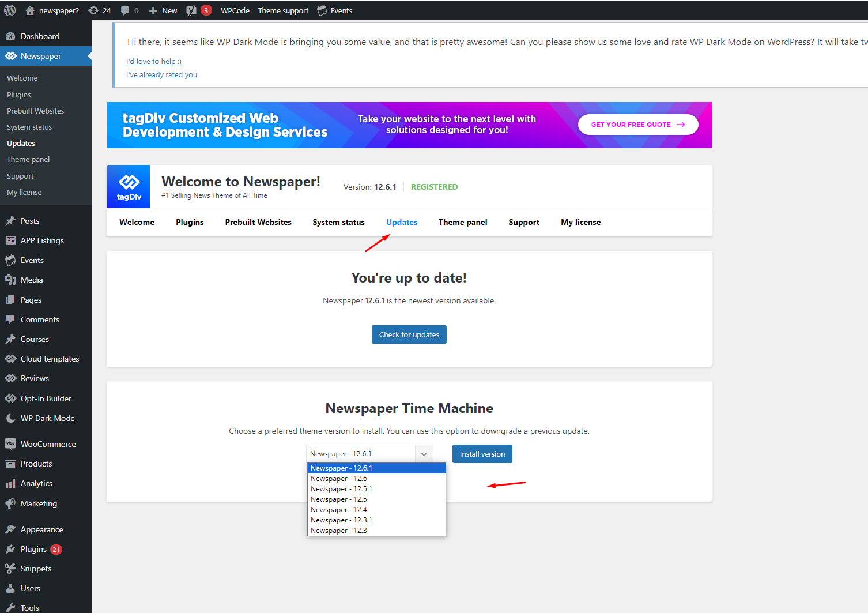Click the WP Dark Mode moon icon
Viewport: 868px width, 613px height.
[10, 418]
